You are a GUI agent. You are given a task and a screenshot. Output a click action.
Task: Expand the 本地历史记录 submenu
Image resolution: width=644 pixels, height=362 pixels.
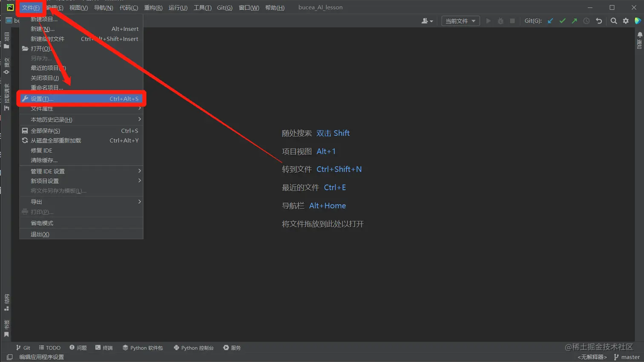(x=81, y=119)
